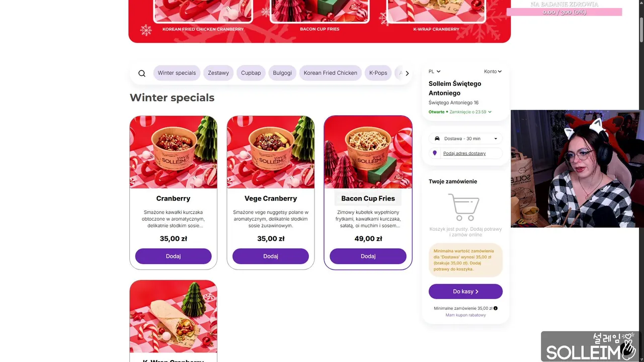
Task: Add Bacon Cup Fries using Dodaj
Action: (368, 256)
